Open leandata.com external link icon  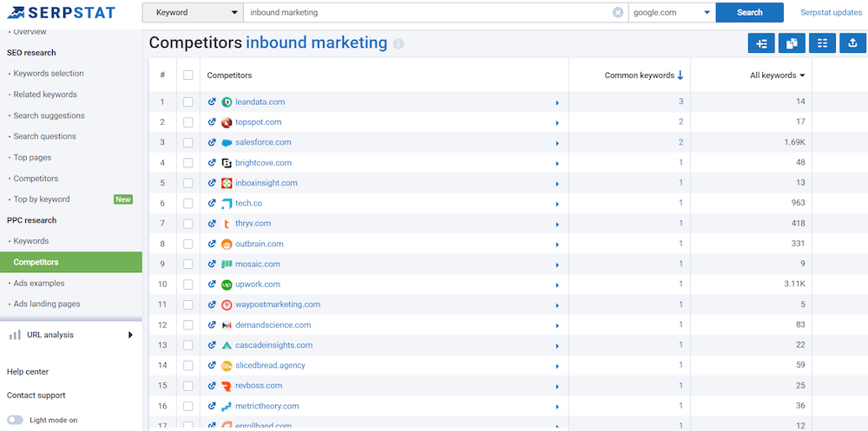click(213, 102)
